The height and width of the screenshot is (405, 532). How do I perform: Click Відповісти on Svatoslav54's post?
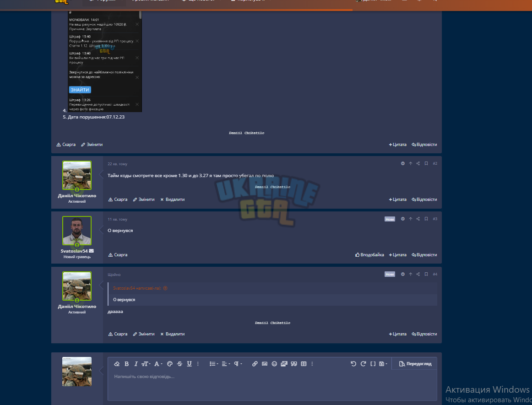coord(424,255)
